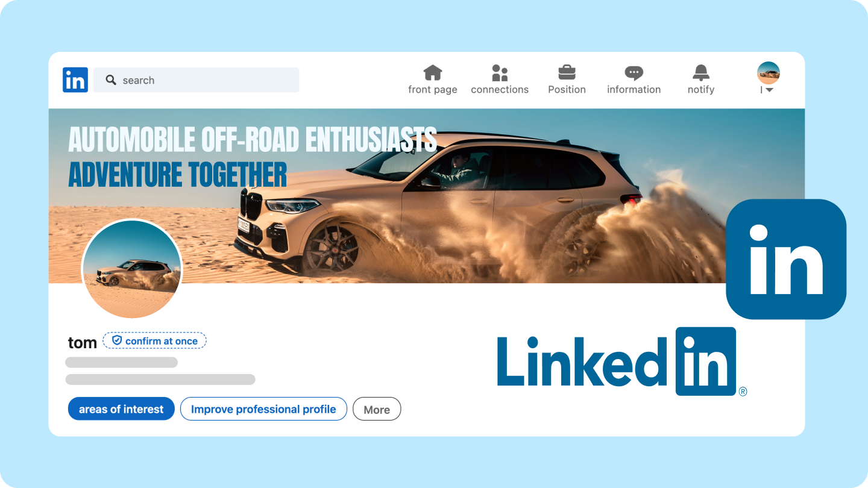Screen dimensions: 868x488
Task: Click the large LinkedIn app icon
Action: [786, 259]
